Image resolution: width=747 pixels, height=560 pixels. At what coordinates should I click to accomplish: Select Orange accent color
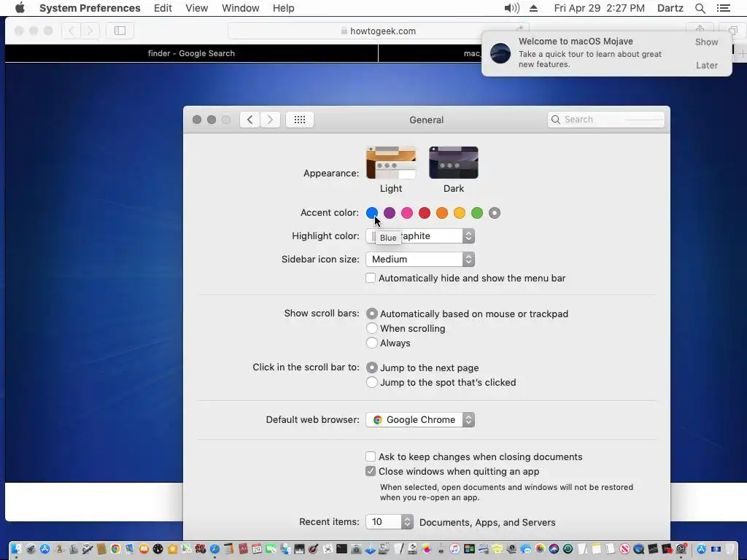pyautogui.click(x=442, y=213)
